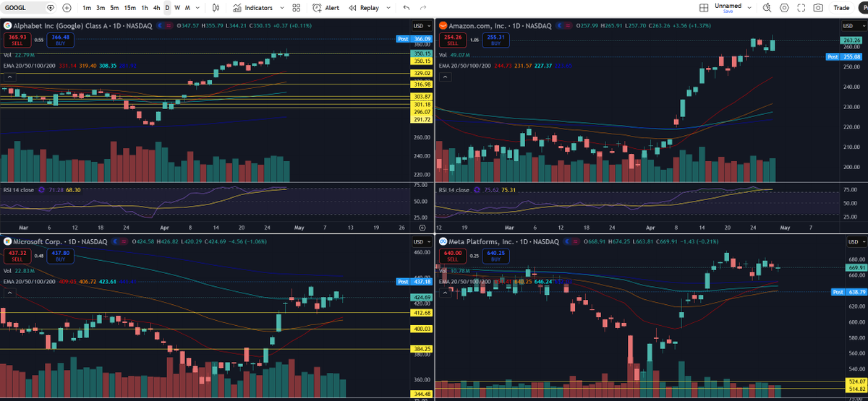Viewport: 868px width, 401px height.
Task: Click the Microsoft chart BUY 437.80 button
Action: tap(60, 255)
